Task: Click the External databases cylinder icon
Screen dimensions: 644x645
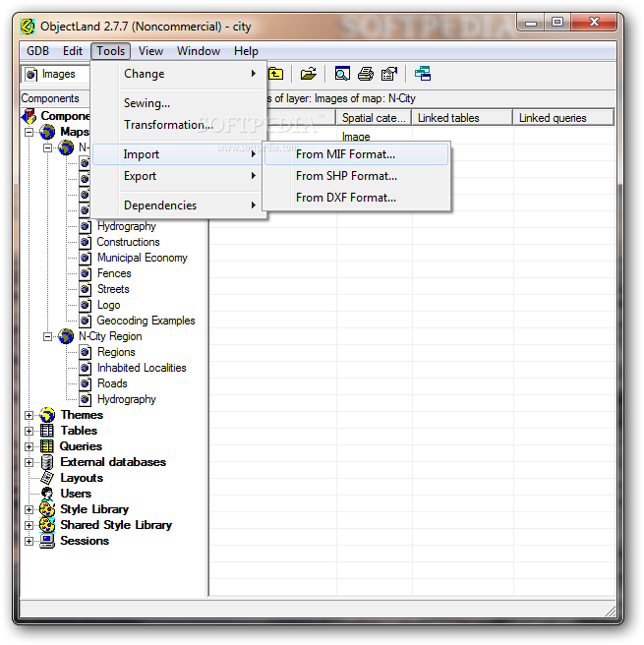Action: click(x=47, y=462)
